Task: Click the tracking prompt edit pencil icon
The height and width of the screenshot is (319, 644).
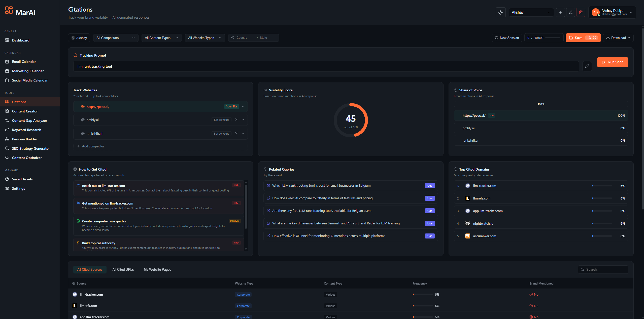Action: 587,66
